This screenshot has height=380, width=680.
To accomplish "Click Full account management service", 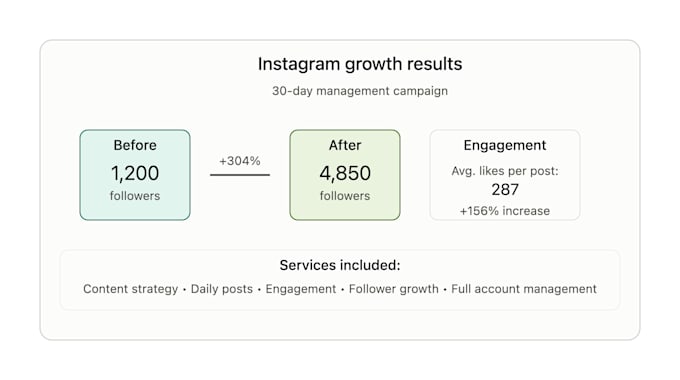I will pyautogui.click(x=524, y=289).
